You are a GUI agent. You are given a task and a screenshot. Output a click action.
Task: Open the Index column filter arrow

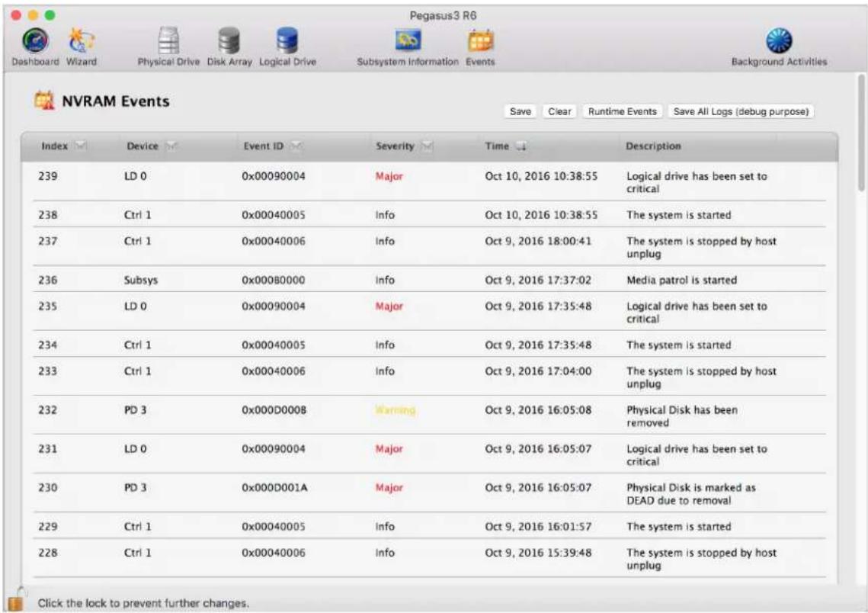pos(81,146)
